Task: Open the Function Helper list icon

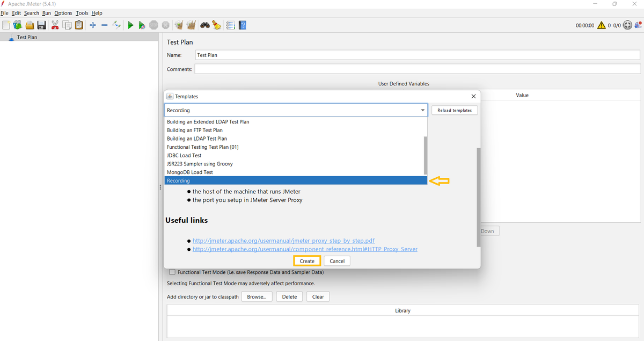Action: click(230, 25)
